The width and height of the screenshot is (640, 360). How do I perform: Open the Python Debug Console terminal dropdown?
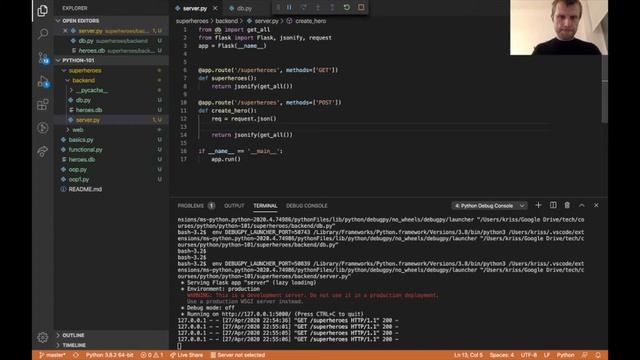pyautogui.click(x=489, y=206)
